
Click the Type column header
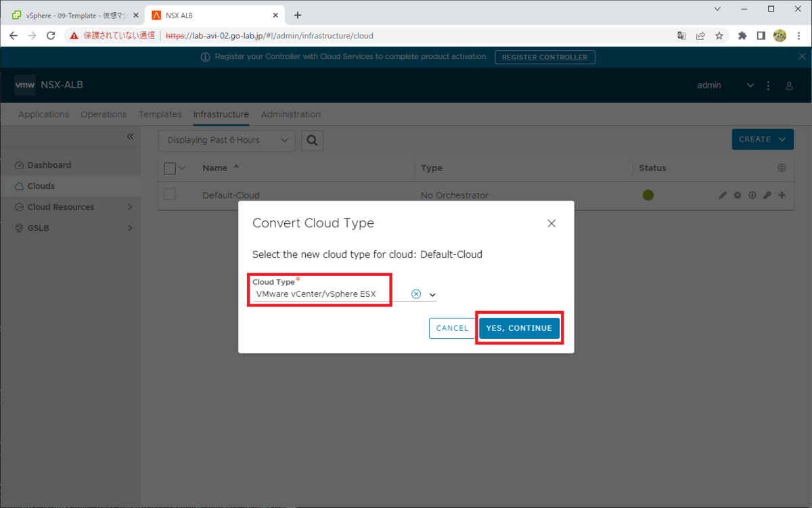(431, 168)
